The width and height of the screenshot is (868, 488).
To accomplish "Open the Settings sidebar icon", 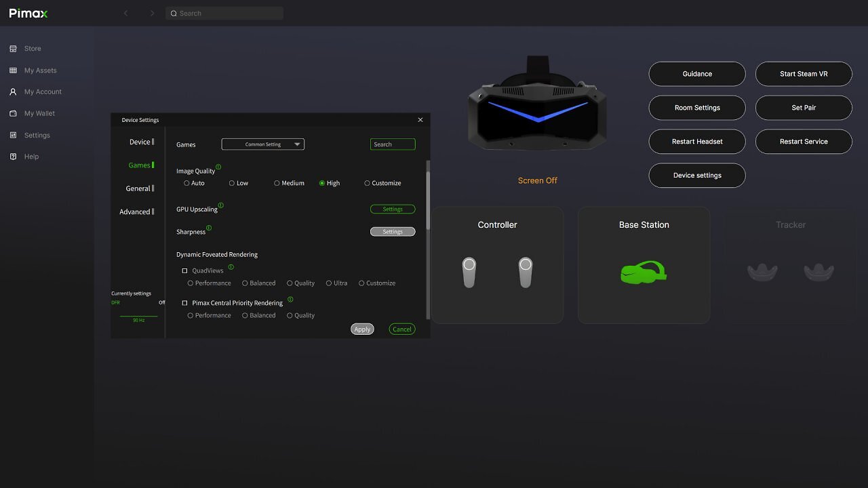I will [x=13, y=135].
